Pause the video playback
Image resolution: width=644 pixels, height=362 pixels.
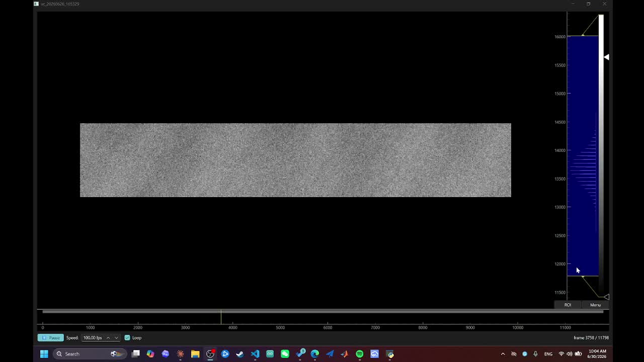coord(50,338)
